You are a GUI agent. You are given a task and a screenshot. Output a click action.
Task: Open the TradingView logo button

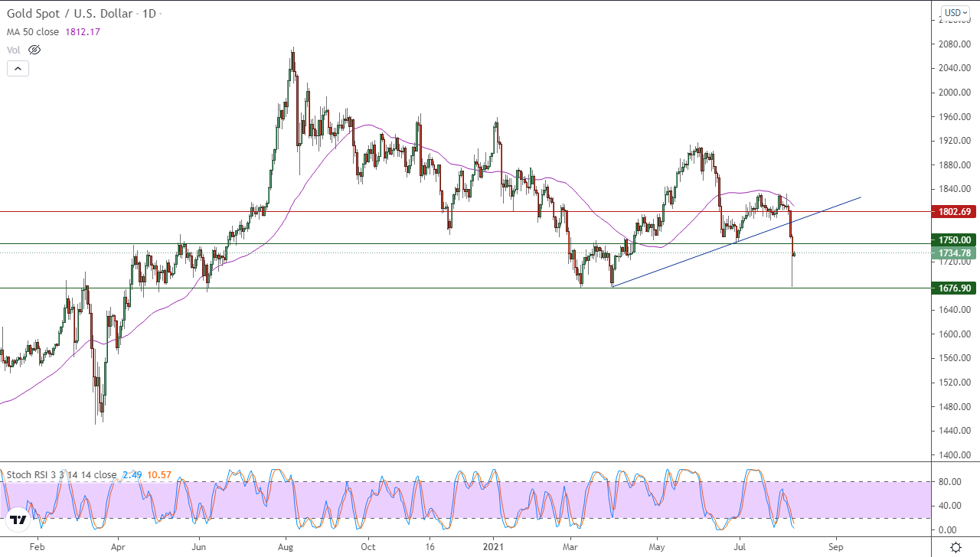18,520
